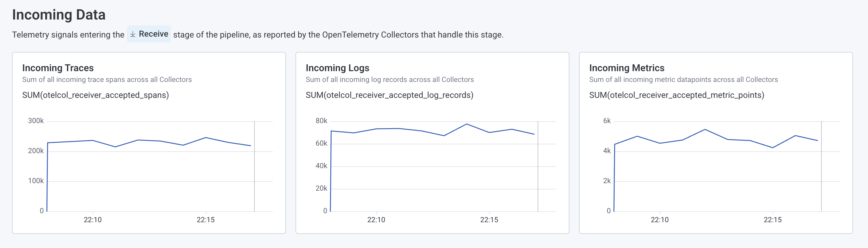Viewport: 868px width, 248px height.
Task: Click the 200k axis label in Traces chart
Action: tap(36, 151)
